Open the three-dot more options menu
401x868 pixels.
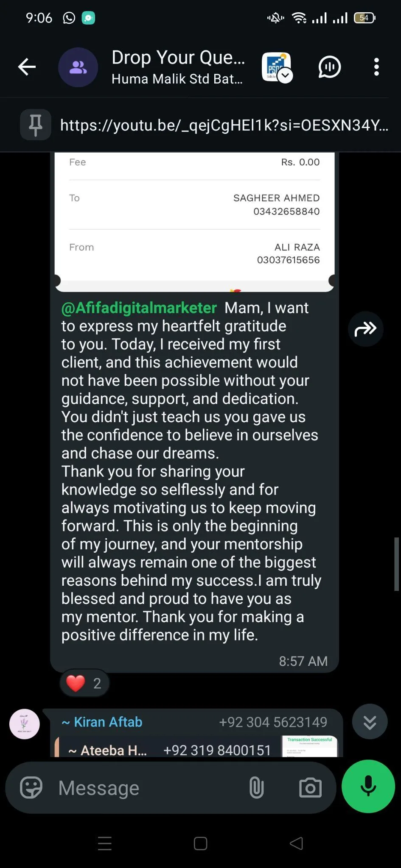[376, 67]
